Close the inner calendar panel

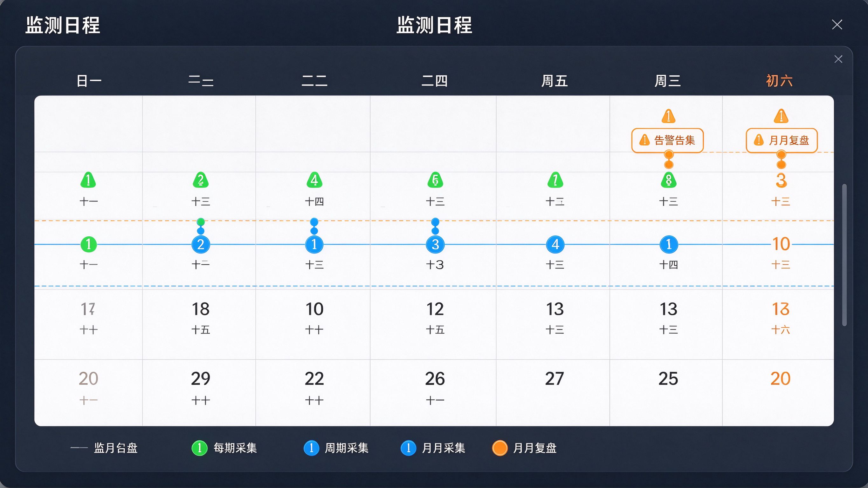pyautogui.click(x=838, y=59)
